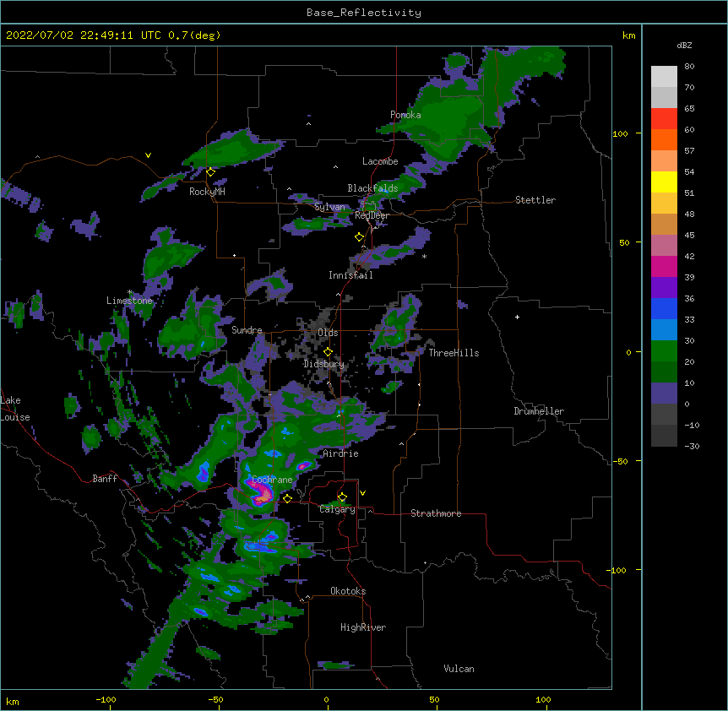
Task: Select the Blackfalds label
Action: pos(372,188)
